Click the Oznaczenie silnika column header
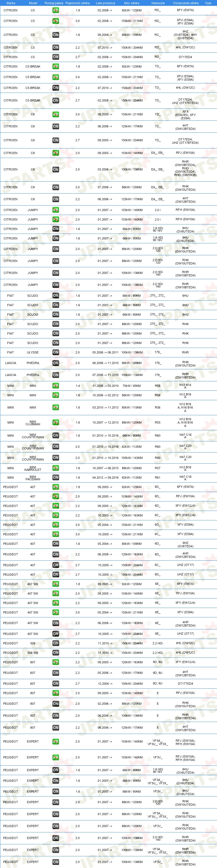 [x=186, y=3]
